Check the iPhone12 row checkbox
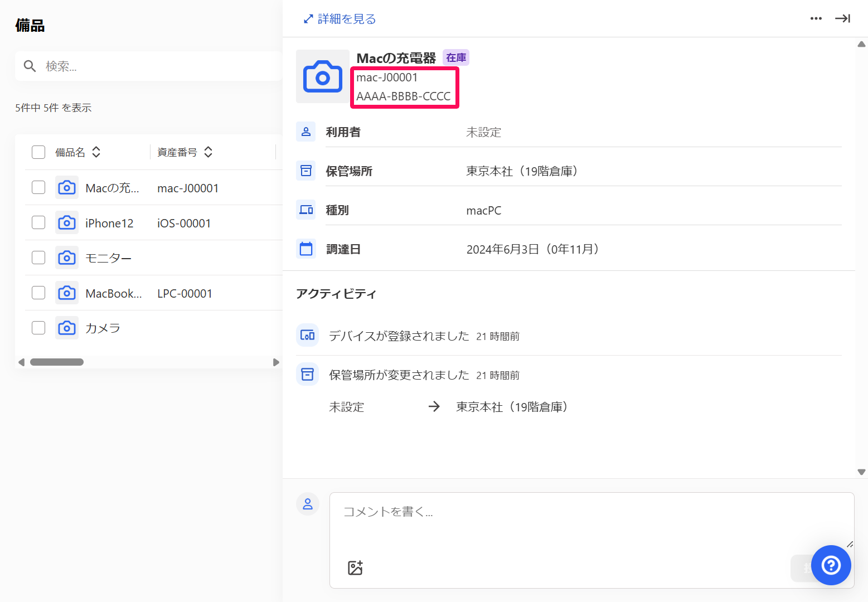 [38, 222]
